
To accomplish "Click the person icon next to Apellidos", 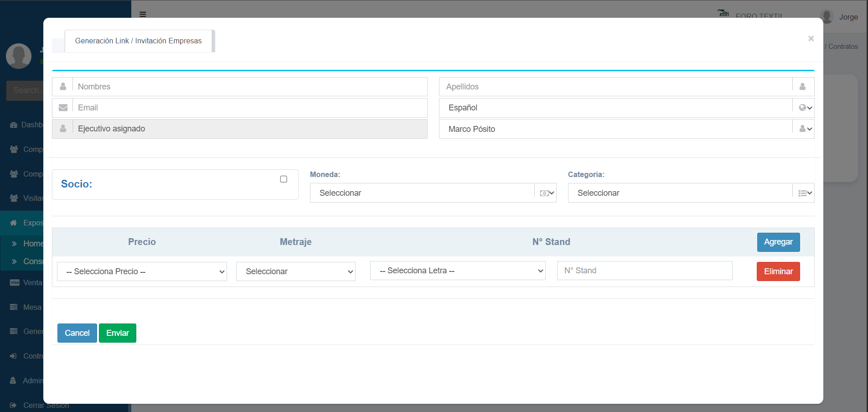I will click(802, 87).
